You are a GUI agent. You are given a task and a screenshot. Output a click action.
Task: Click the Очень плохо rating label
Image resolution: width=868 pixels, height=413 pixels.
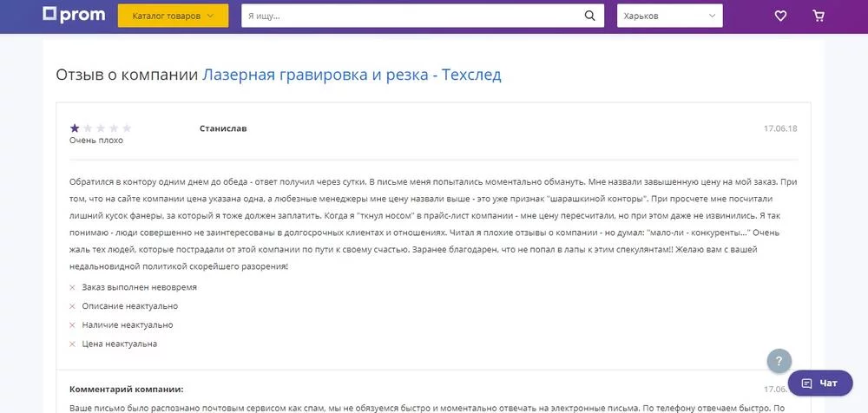click(96, 141)
